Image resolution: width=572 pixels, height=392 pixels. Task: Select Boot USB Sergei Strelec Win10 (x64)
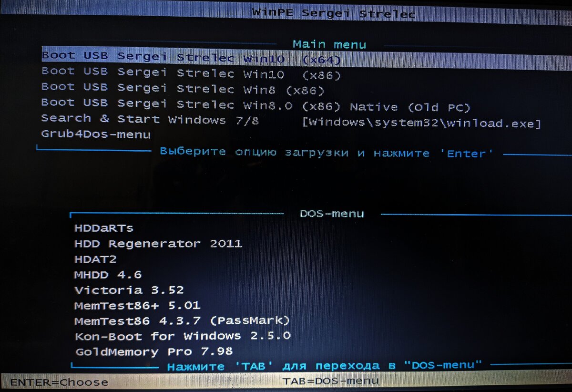point(306,59)
